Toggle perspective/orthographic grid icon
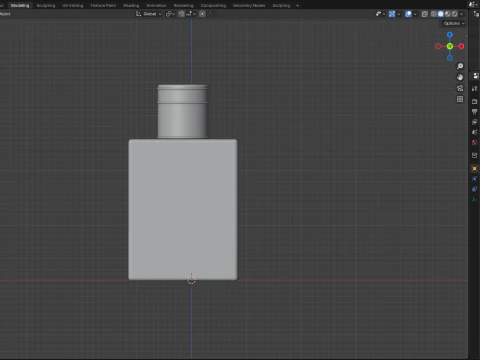Screen dimensions: 480x360 tap(460, 99)
